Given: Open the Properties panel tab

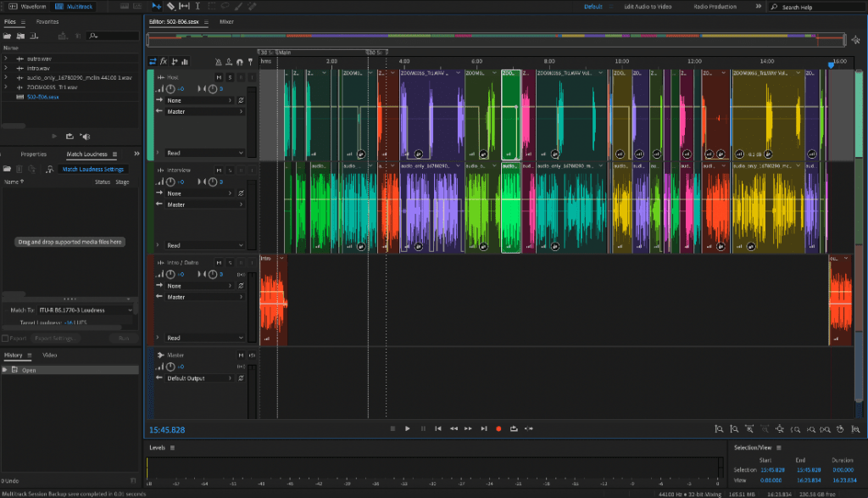Looking at the screenshot, I should (x=33, y=154).
